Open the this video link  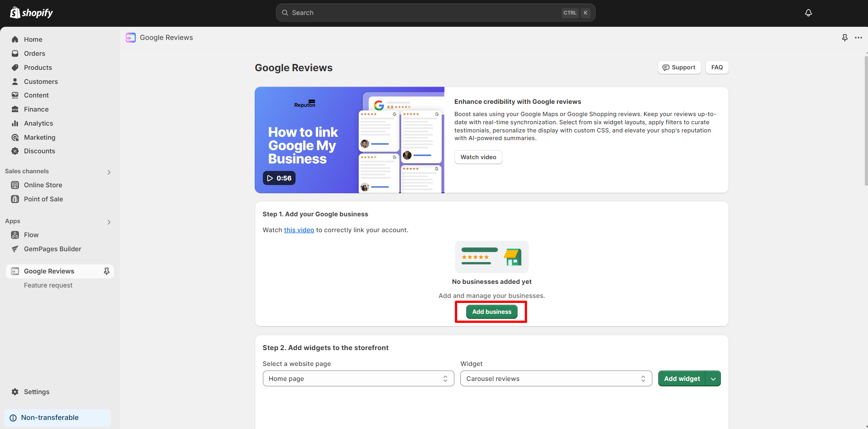[x=299, y=230]
